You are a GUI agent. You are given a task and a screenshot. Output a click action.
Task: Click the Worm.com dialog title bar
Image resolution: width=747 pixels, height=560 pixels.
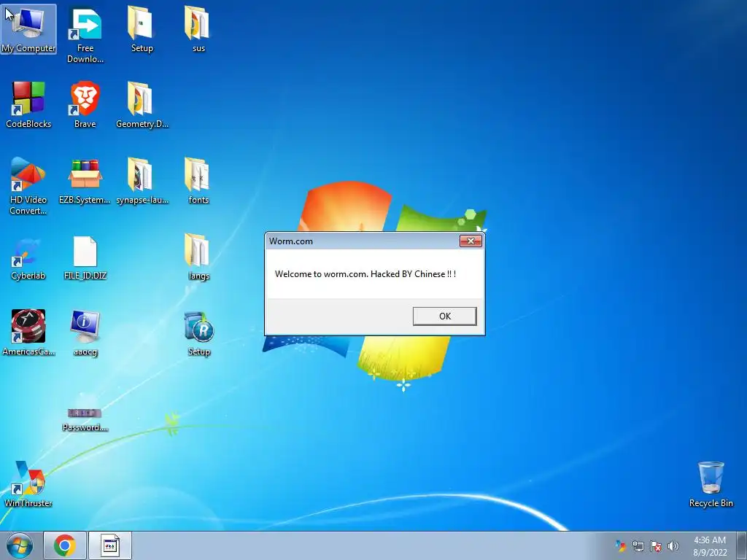[362, 241]
